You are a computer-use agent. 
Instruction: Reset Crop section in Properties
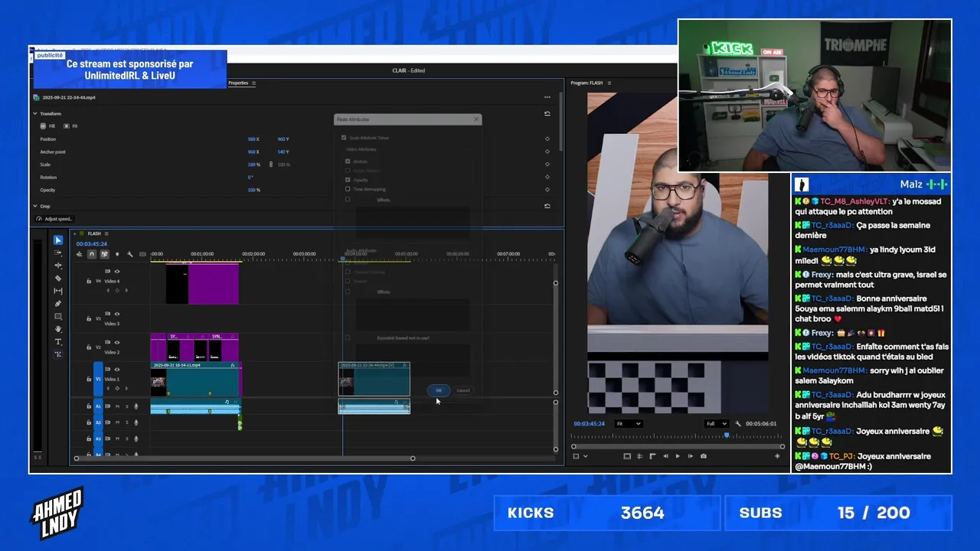(547, 206)
